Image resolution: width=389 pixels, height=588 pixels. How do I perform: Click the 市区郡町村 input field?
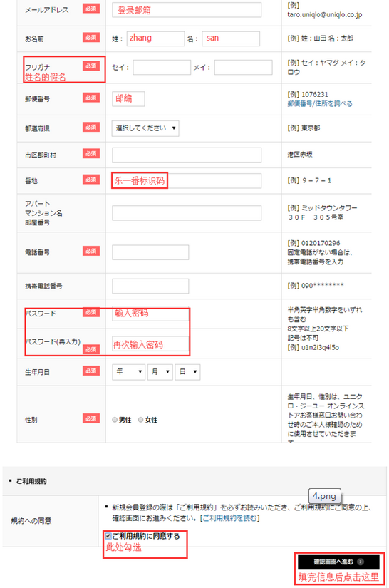[187, 155]
